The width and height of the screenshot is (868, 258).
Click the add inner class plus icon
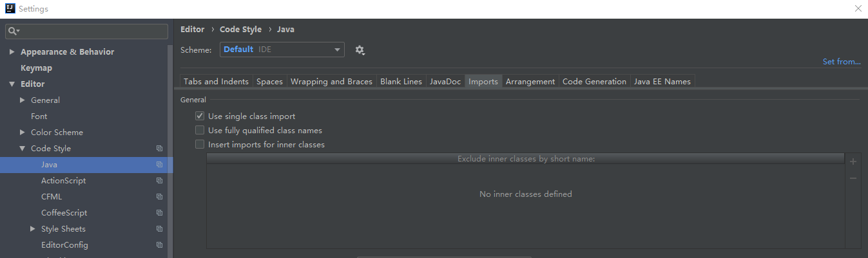853,161
